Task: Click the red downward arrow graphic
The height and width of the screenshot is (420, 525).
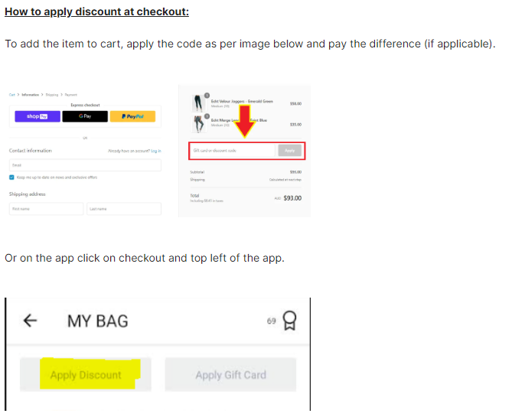Action: tap(245, 121)
